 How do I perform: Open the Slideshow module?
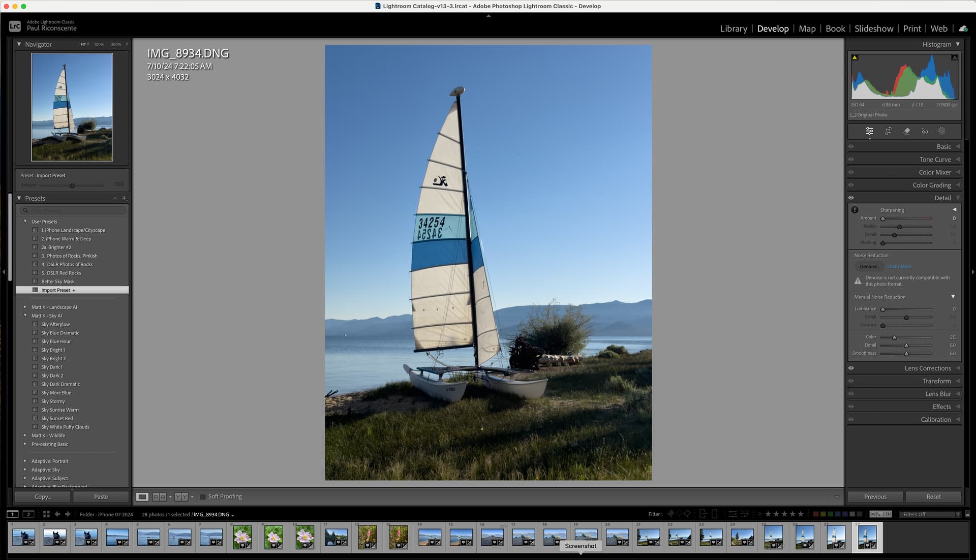point(873,28)
